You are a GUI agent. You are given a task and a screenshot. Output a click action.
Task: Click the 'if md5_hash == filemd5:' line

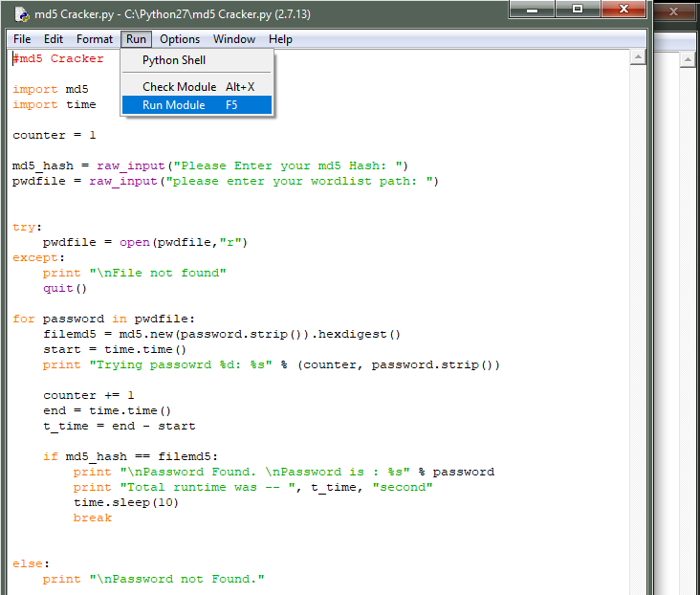point(130,456)
